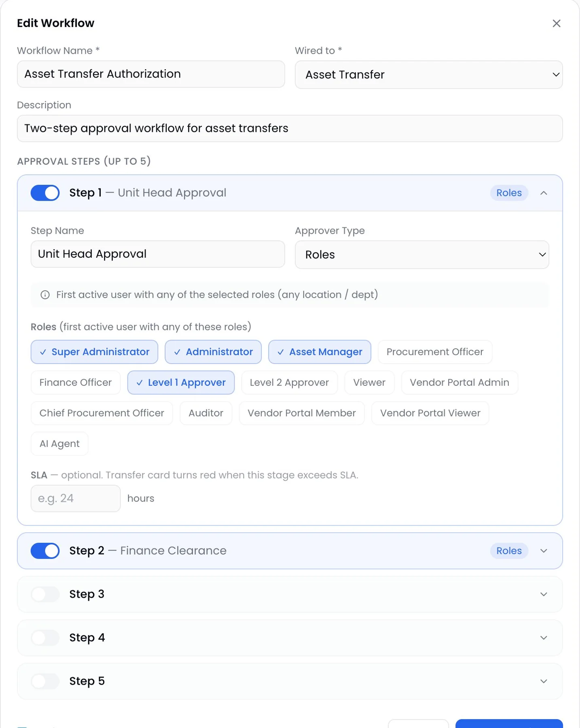Open the Wired to dropdown
The width and height of the screenshot is (580, 728).
click(x=429, y=75)
